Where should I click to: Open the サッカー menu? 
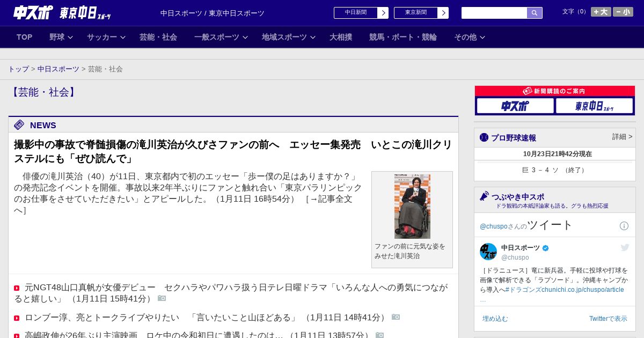click(102, 37)
